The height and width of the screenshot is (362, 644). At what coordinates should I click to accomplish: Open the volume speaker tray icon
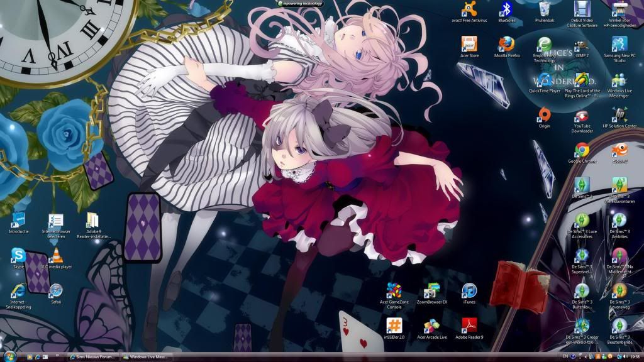coord(626,356)
